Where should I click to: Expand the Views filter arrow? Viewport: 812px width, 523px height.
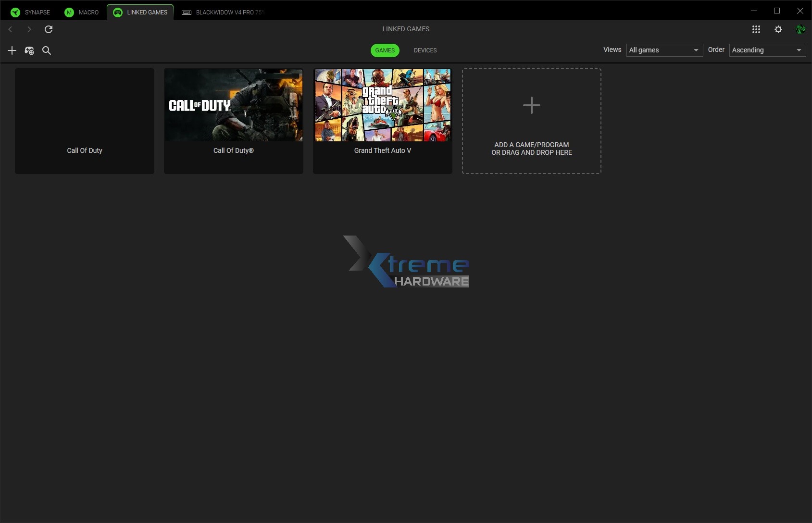[x=697, y=50]
